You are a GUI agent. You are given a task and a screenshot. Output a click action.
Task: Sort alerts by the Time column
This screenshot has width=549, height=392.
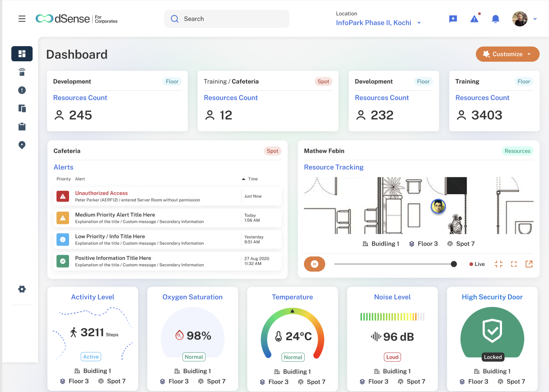249,179
